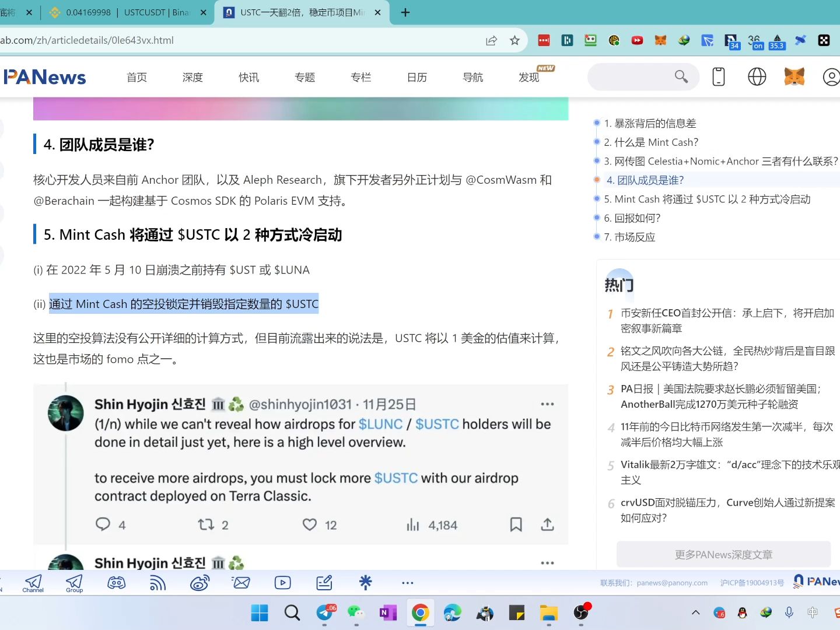Bookmark this page with the star icon

(514, 40)
